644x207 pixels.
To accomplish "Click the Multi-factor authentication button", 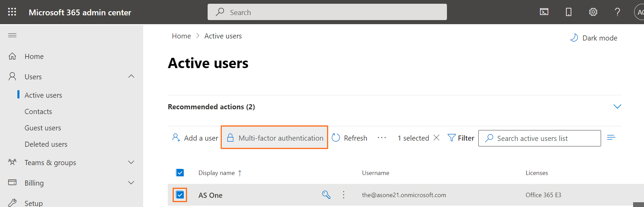I will [275, 138].
